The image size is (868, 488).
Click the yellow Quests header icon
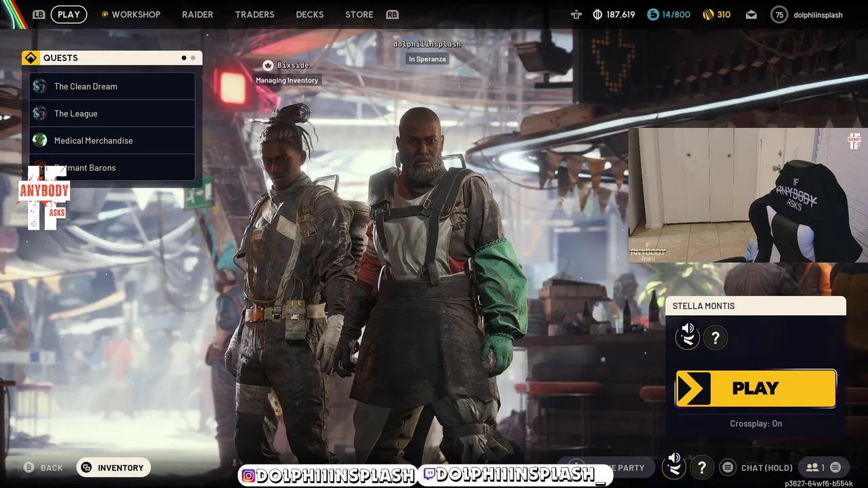(x=31, y=58)
